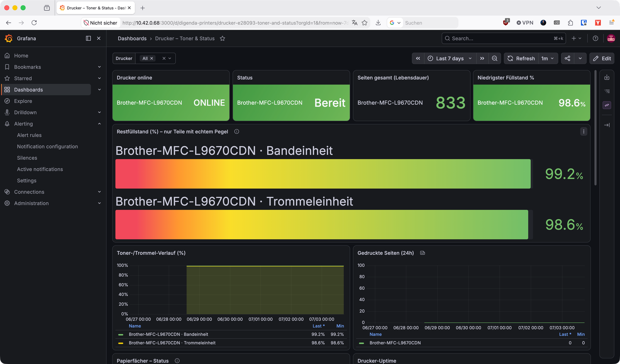Click Dashboards in the breadcrumb
The height and width of the screenshot is (364, 620).
click(x=132, y=38)
